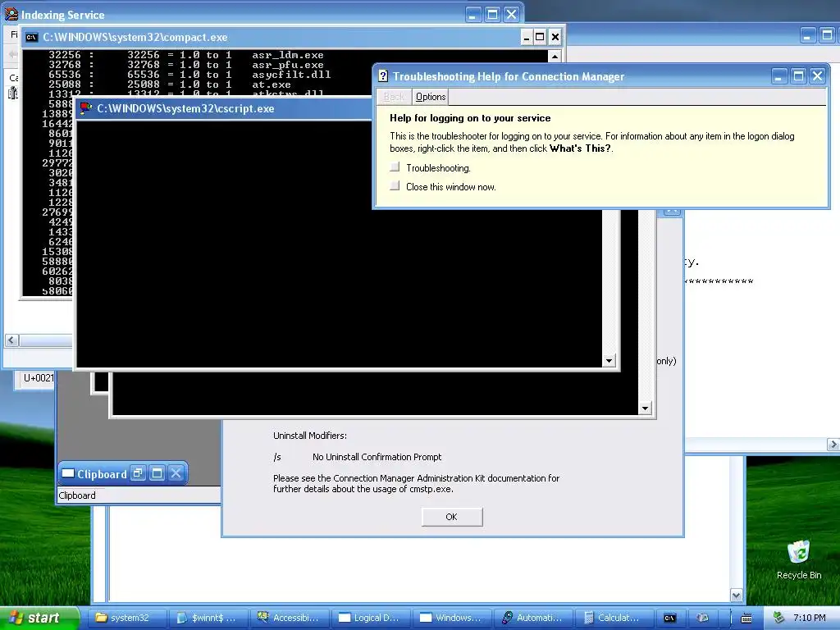The width and height of the screenshot is (840, 630).
Task: Close the Troubleshooting Help window
Action: point(818,76)
